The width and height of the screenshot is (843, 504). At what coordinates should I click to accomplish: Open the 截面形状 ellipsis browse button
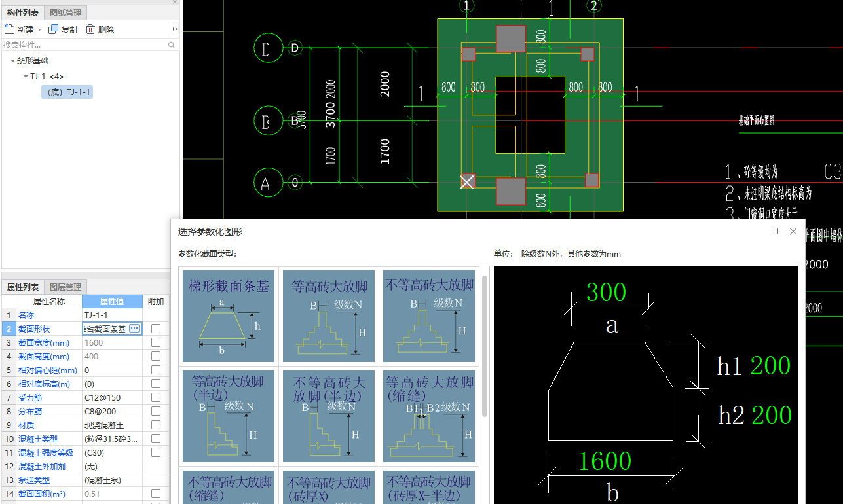[134, 329]
